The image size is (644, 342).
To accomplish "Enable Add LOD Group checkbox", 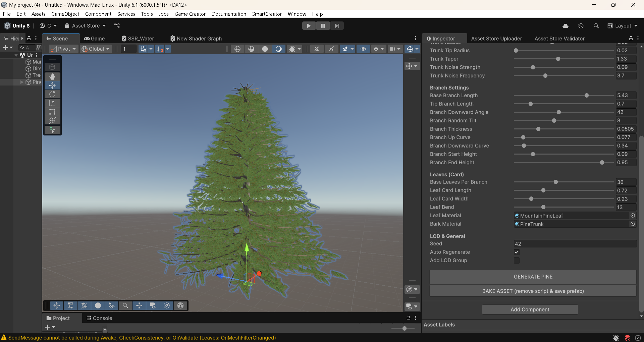I will pos(517,261).
